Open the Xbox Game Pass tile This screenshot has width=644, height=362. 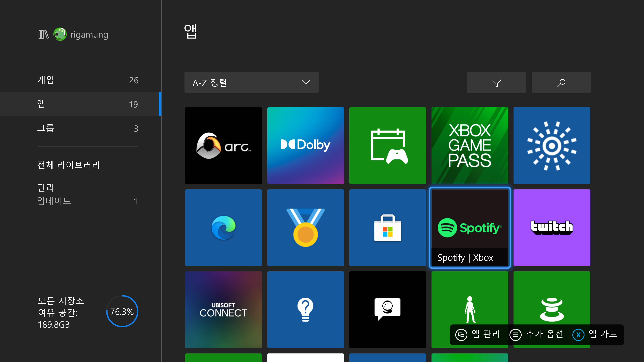470,146
